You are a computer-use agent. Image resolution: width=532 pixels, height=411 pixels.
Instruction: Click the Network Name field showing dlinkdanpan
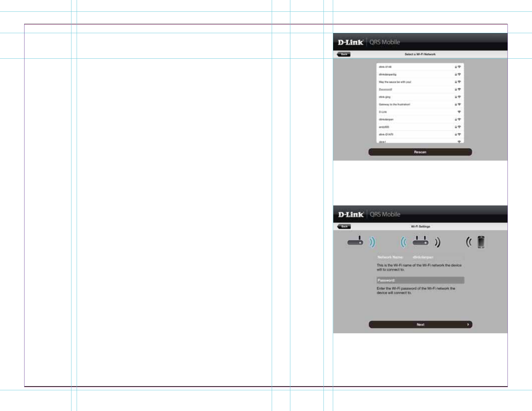[x=420, y=257]
